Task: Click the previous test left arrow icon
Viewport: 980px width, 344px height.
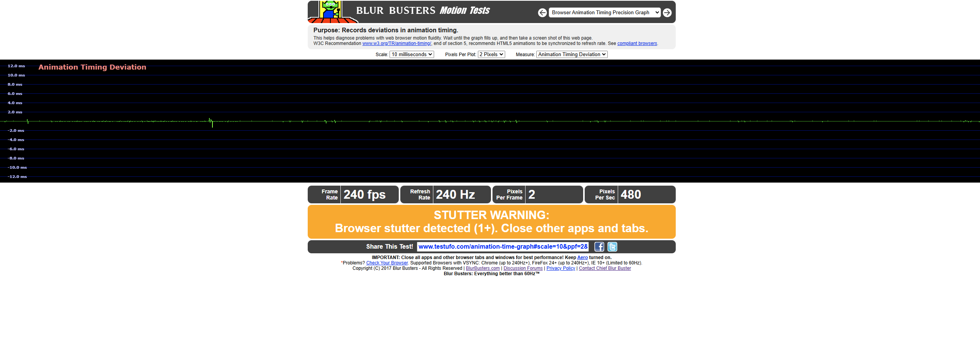Action: click(542, 13)
